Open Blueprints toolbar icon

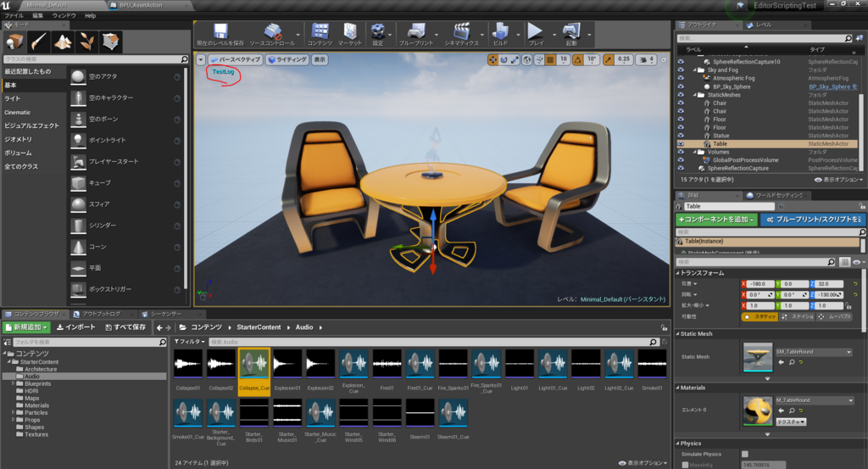pos(416,34)
